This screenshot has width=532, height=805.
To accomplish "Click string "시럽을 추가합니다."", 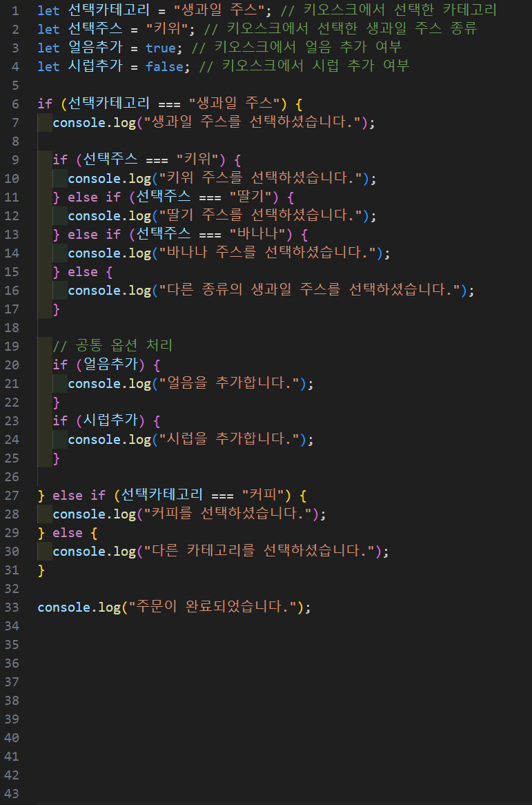I will click(229, 440).
